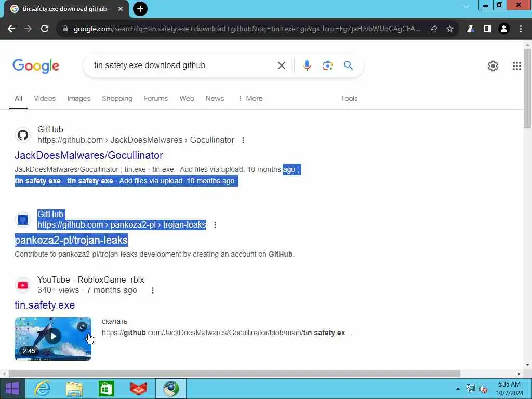Click the github.com blob URL in the YouTube result
The image size is (532, 399).
227,333
